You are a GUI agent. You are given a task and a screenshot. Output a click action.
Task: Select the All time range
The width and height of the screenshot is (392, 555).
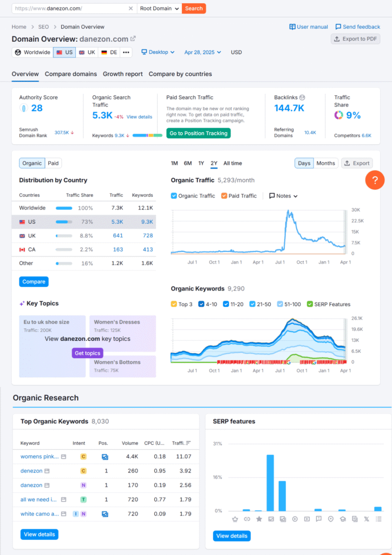point(233,163)
